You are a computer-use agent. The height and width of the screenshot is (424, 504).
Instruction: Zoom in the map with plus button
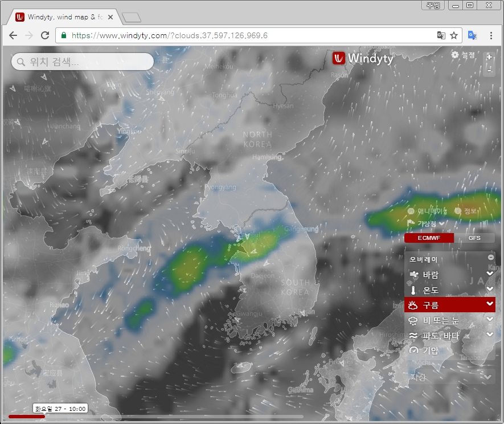point(489,57)
